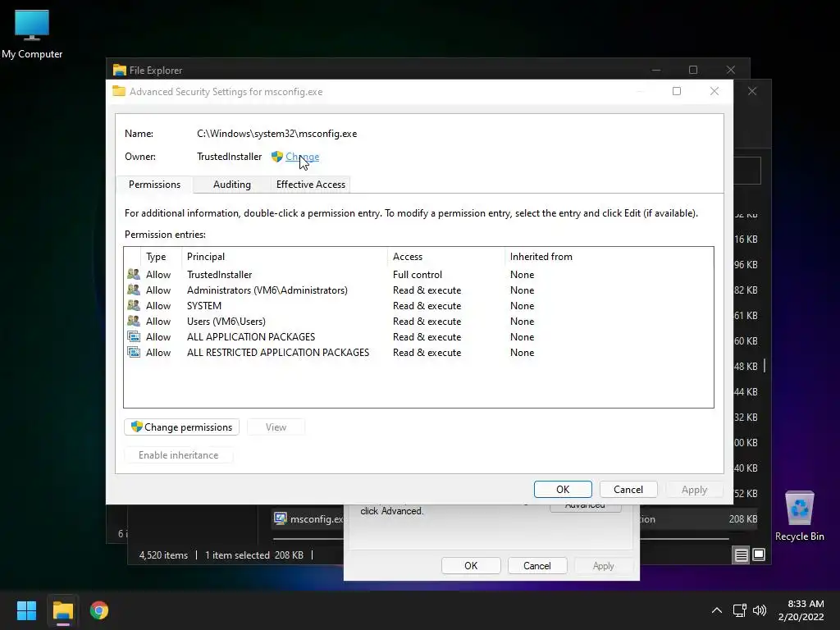Click the Type column header
Screen dimensions: 840x630
(x=161, y=257)
